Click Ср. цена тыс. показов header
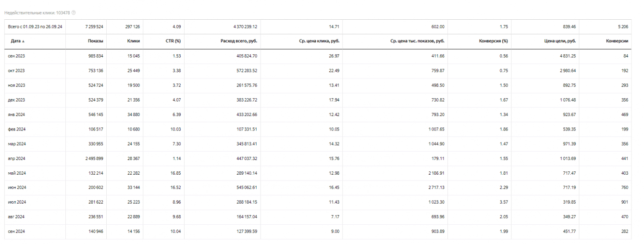This screenshot has height=244, width=644. point(417,41)
